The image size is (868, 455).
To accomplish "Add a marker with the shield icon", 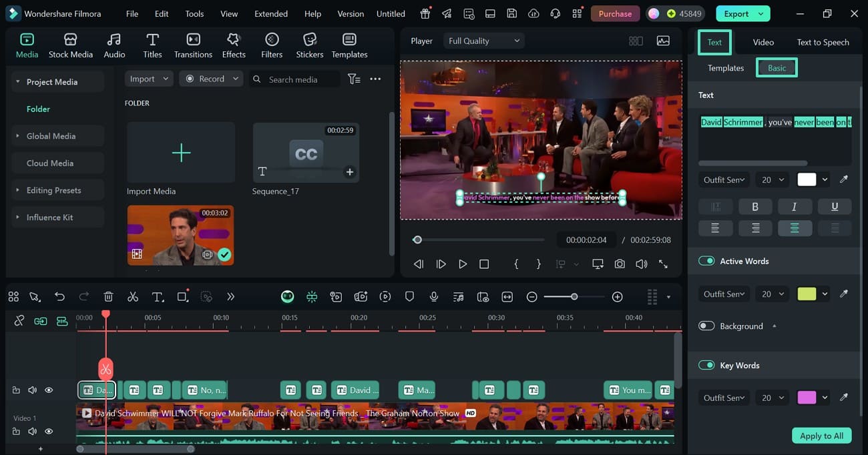I will 410,297.
